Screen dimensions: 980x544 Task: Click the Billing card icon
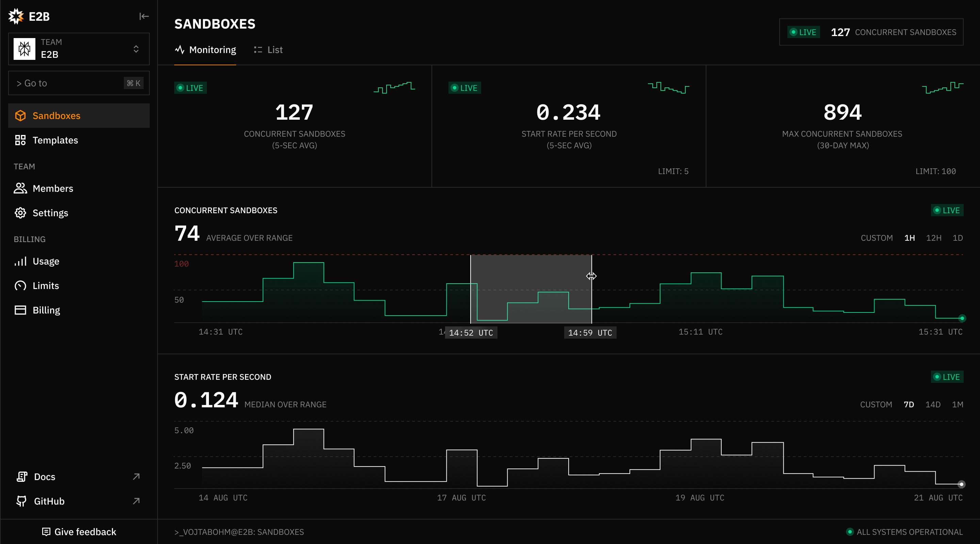(x=20, y=310)
